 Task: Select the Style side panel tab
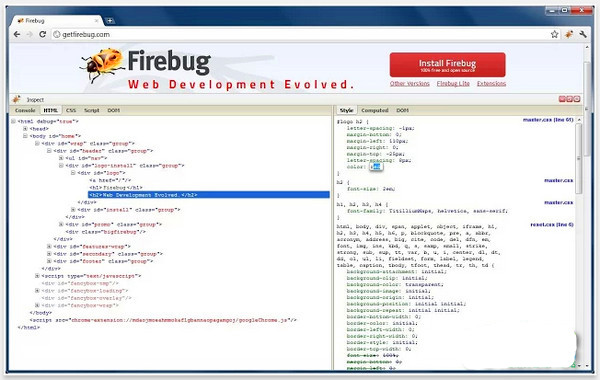347,110
